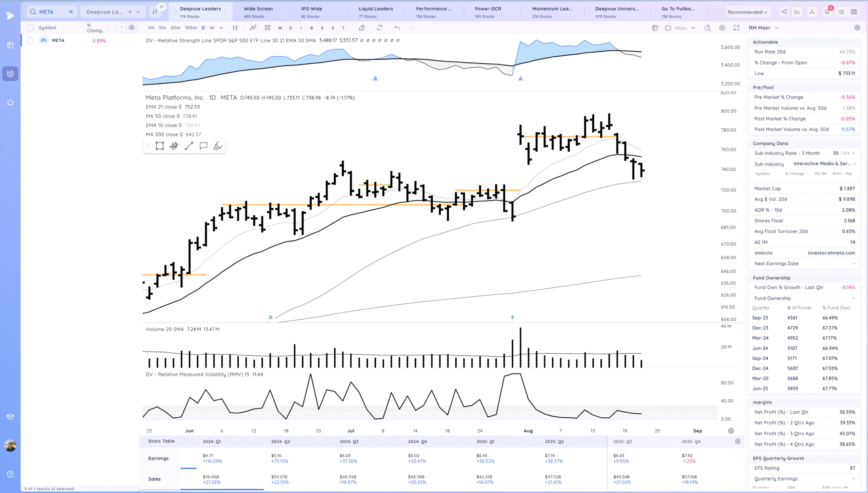Expand the Deepvue Le... list dropdown arrow
868x493 pixels.
coord(138,12)
